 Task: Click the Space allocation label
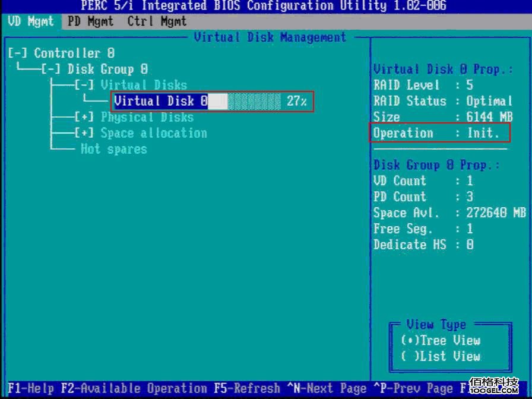click(154, 134)
